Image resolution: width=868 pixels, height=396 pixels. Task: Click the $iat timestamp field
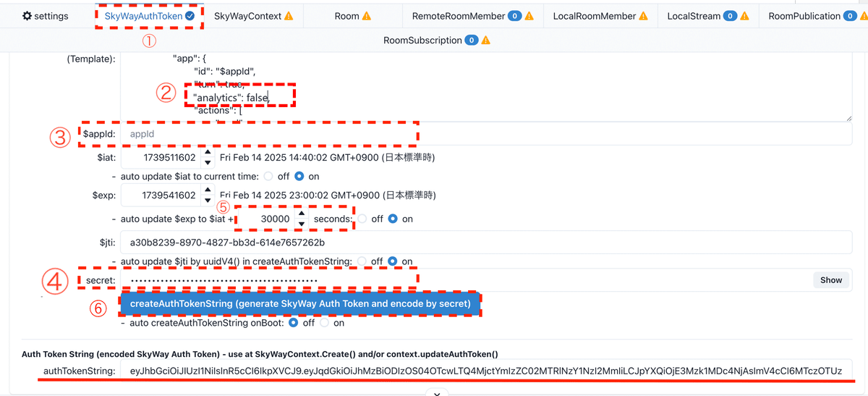[161, 157]
